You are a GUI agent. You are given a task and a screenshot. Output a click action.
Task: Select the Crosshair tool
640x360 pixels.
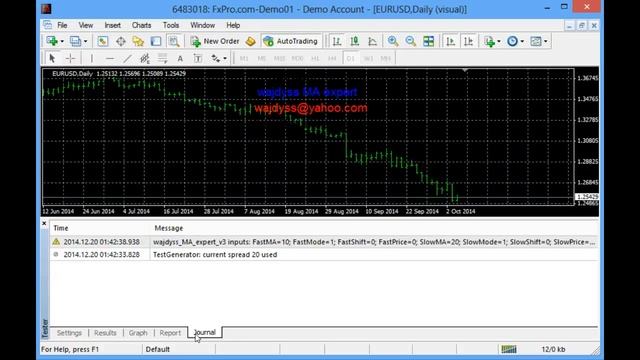pyautogui.click(x=70, y=58)
